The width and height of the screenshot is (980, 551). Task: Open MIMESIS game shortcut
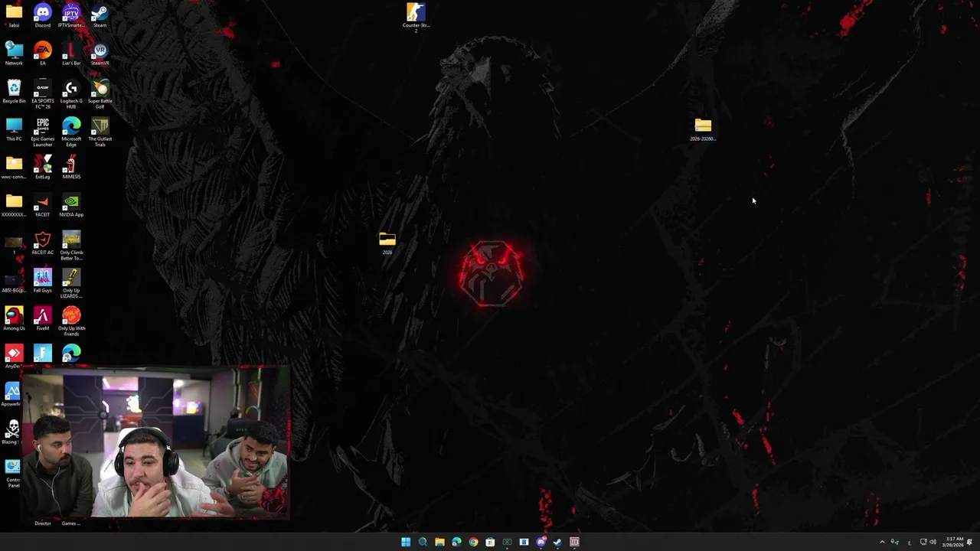[71, 167]
